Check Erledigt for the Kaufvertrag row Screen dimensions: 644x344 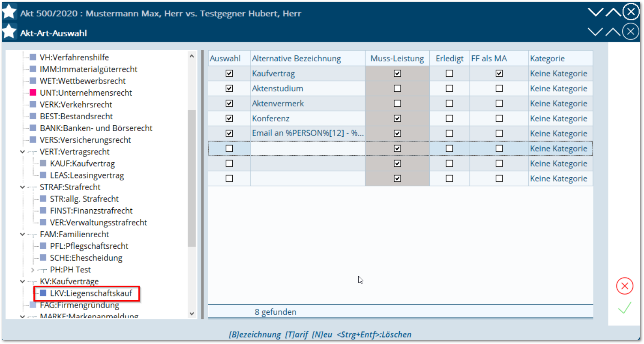(449, 73)
